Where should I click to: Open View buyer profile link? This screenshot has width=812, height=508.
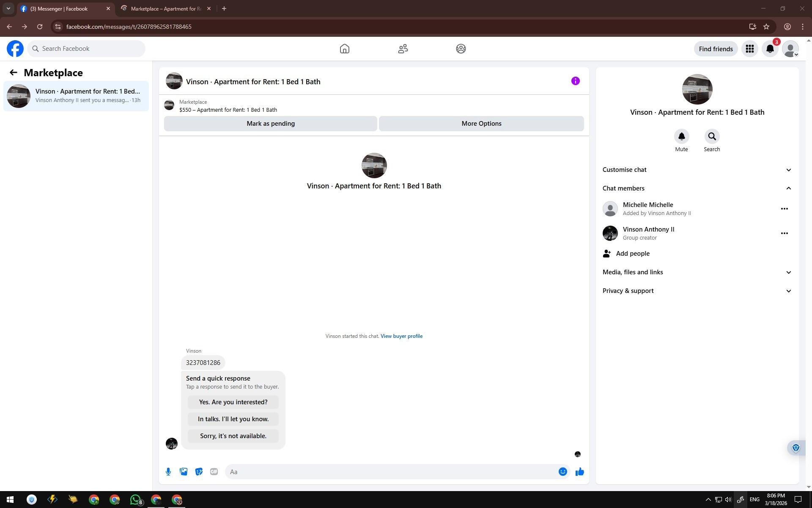(x=401, y=336)
